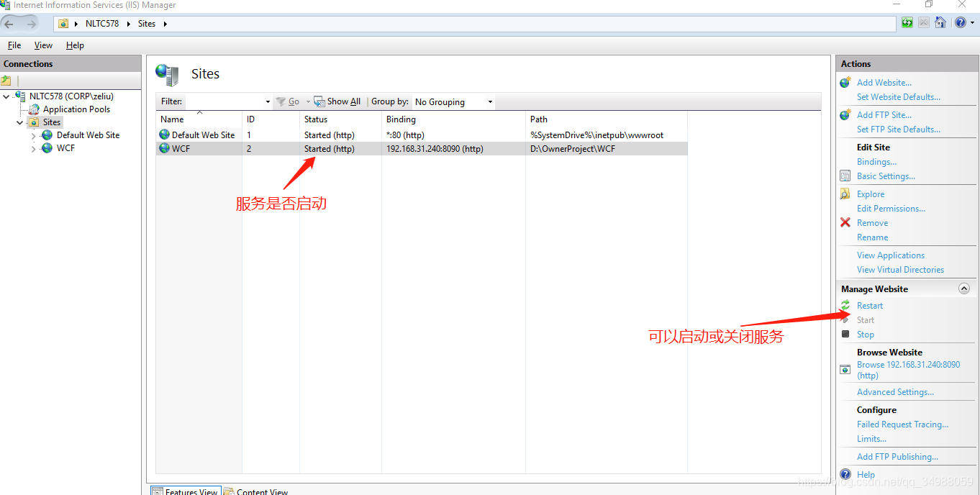Collapse the Manage Website section chevron
The image size is (980, 495).
click(x=964, y=289)
